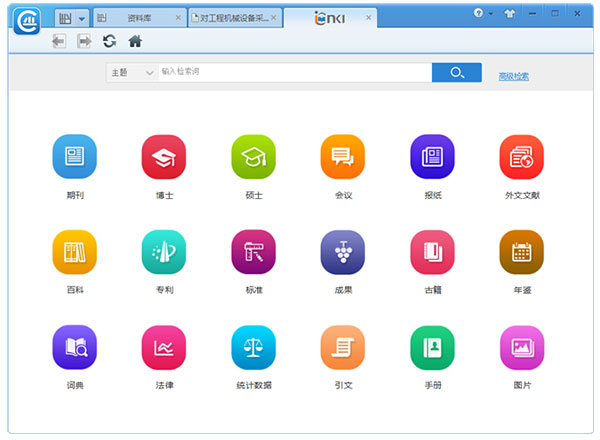Refresh the page with reload icon
This screenshot has width=600, height=440.
pyautogui.click(x=109, y=41)
